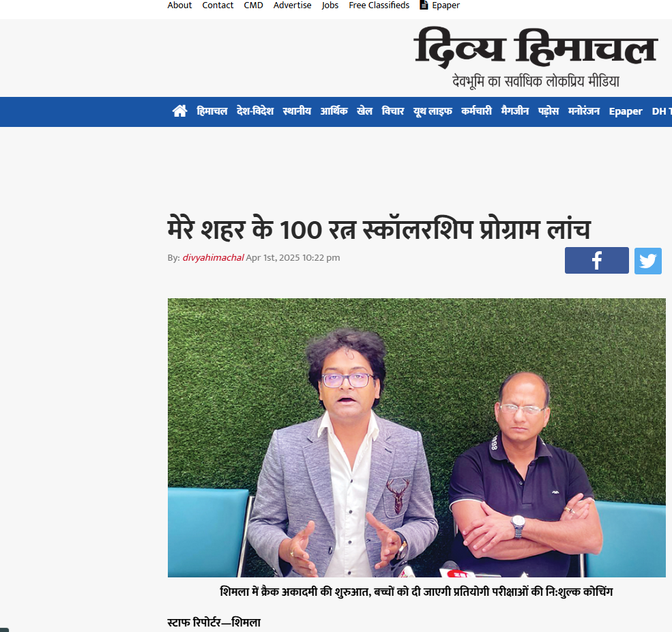This screenshot has width=672, height=632.
Task: Open the यूथ लाइफ section
Action: point(433,111)
